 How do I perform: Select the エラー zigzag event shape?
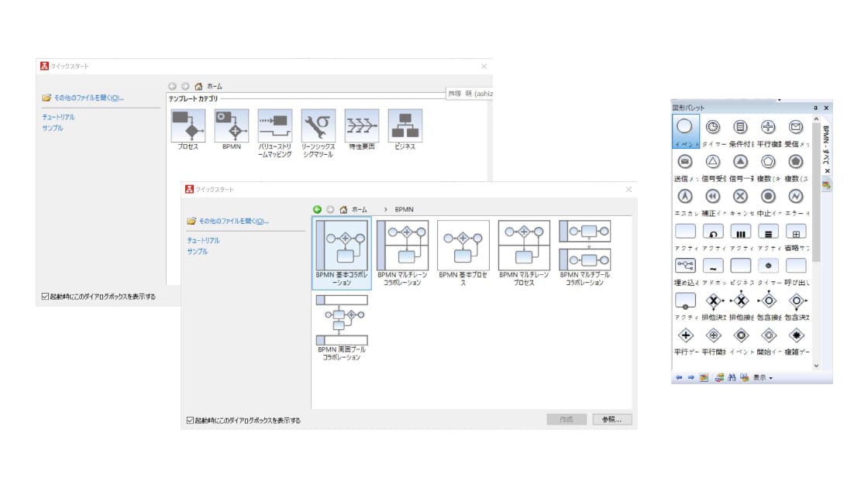[x=795, y=197]
